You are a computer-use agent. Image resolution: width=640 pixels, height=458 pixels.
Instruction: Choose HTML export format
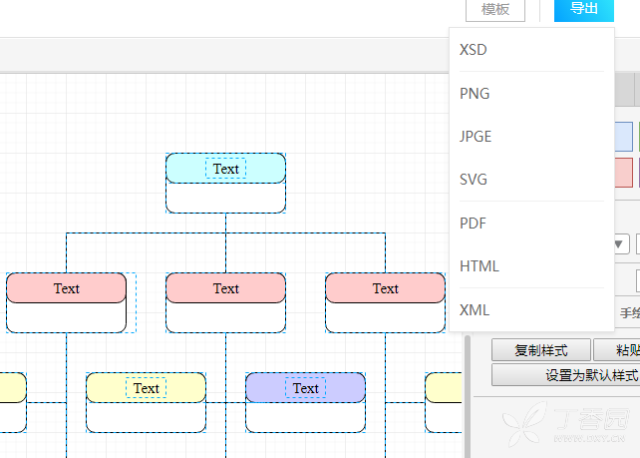click(x=531, y=266)
